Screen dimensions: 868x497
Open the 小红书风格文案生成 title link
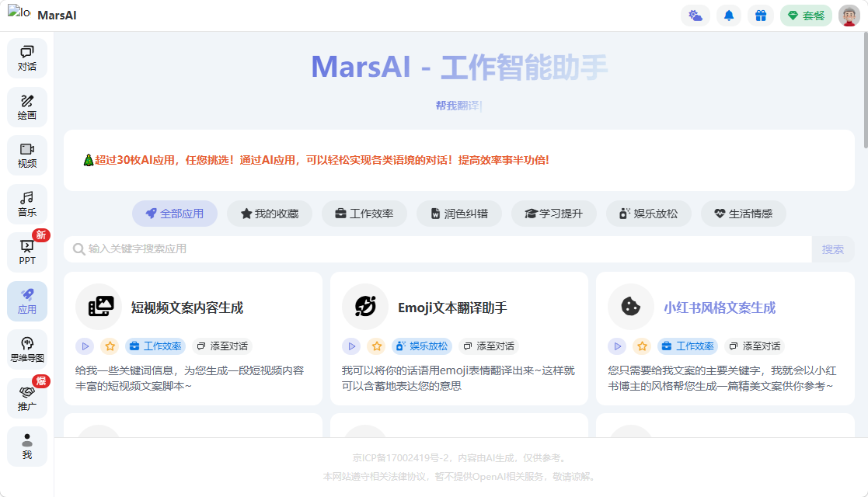pos(720,308)
